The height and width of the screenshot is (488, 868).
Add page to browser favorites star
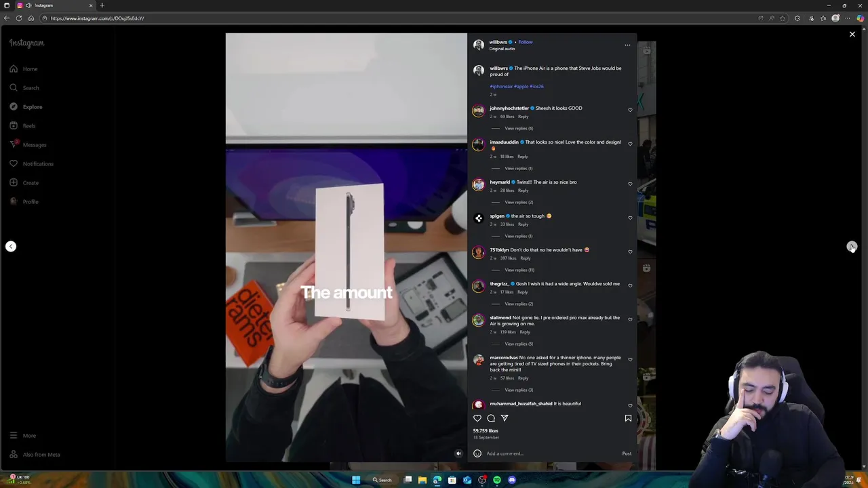point(783,18)
